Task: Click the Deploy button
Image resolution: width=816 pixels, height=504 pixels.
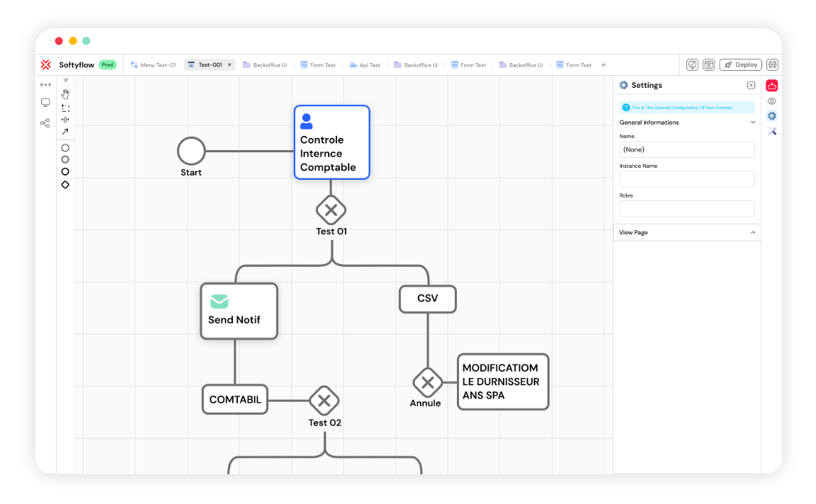Action: (x=740, y=64)
